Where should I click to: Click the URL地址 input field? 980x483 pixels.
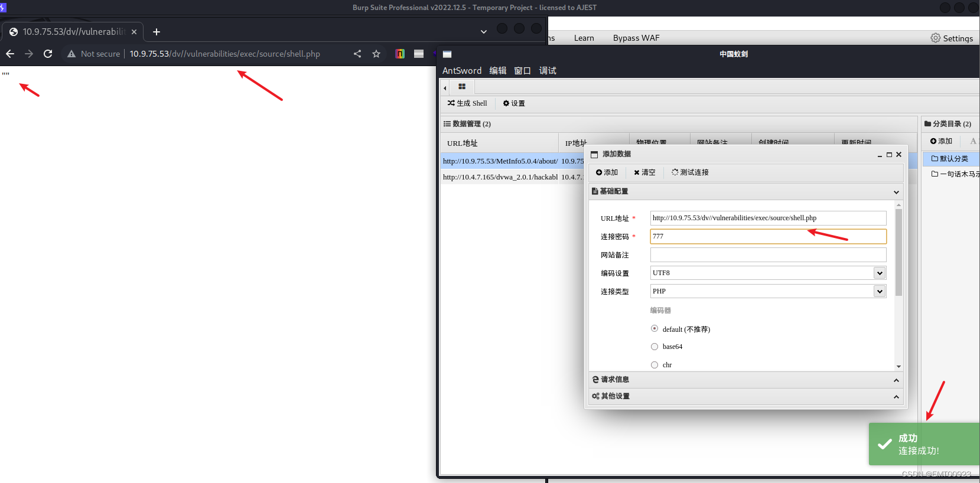768,218
